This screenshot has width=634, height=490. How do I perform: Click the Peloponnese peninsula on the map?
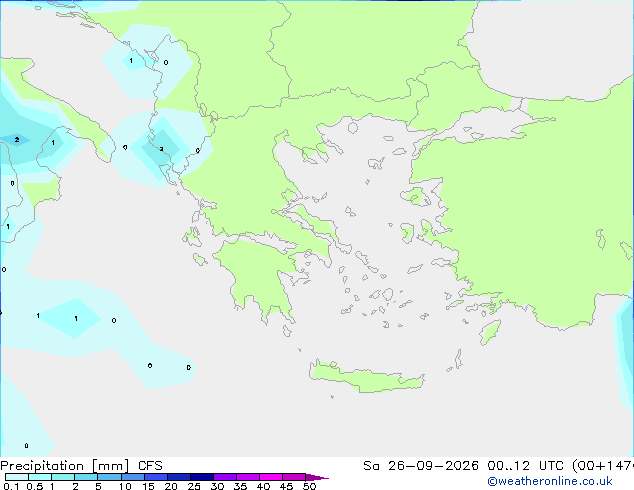click(259, 275)
